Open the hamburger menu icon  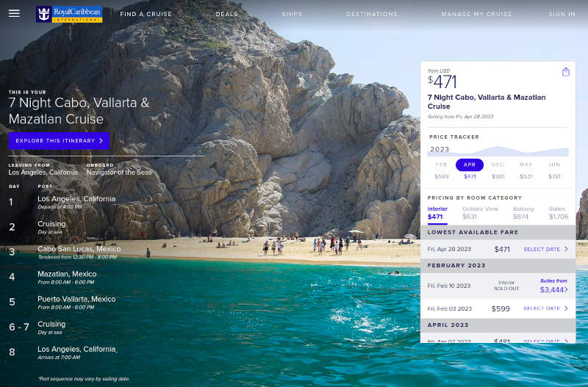[14, 13]
